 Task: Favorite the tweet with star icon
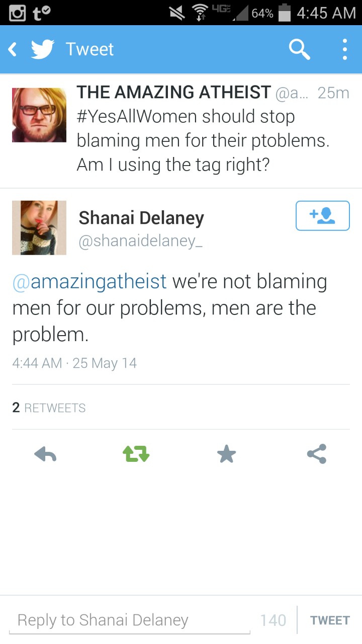tap(226, 454)
